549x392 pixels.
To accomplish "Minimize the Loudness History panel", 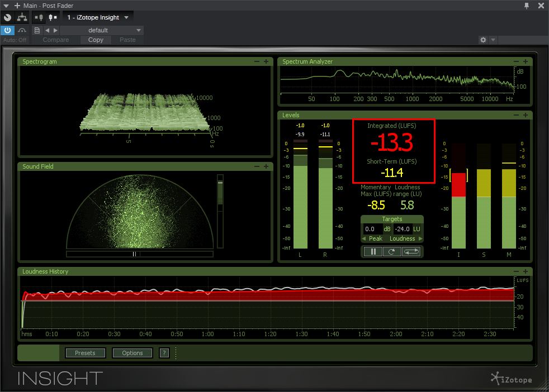I will point(516,271).
